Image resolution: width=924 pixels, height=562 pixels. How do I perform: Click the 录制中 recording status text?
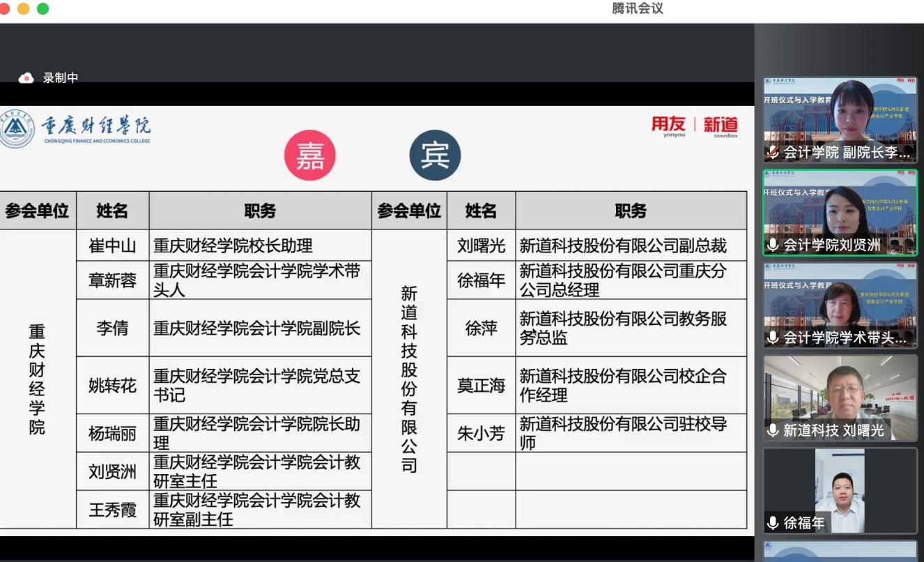click(x=61, y=78)
